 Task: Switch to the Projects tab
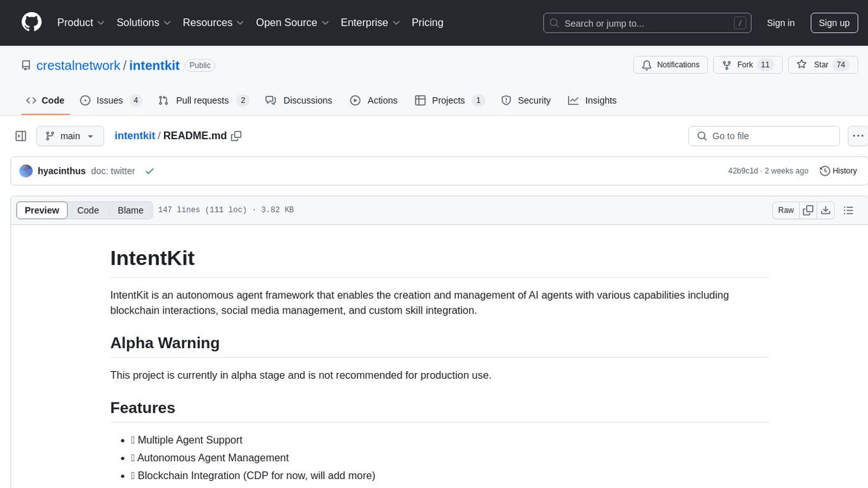tap(450, 100)
